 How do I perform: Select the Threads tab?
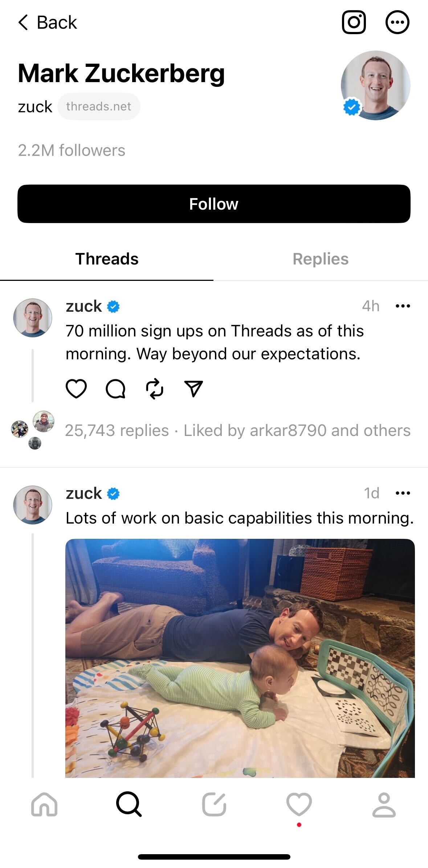(107, 259)
